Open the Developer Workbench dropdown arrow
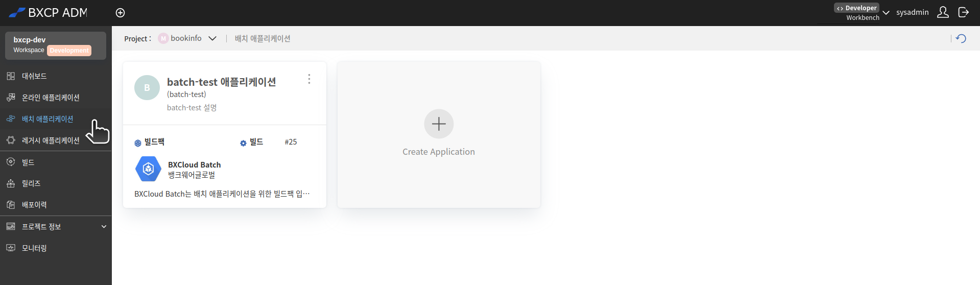The image size is (980, 285). coord(886,13)
